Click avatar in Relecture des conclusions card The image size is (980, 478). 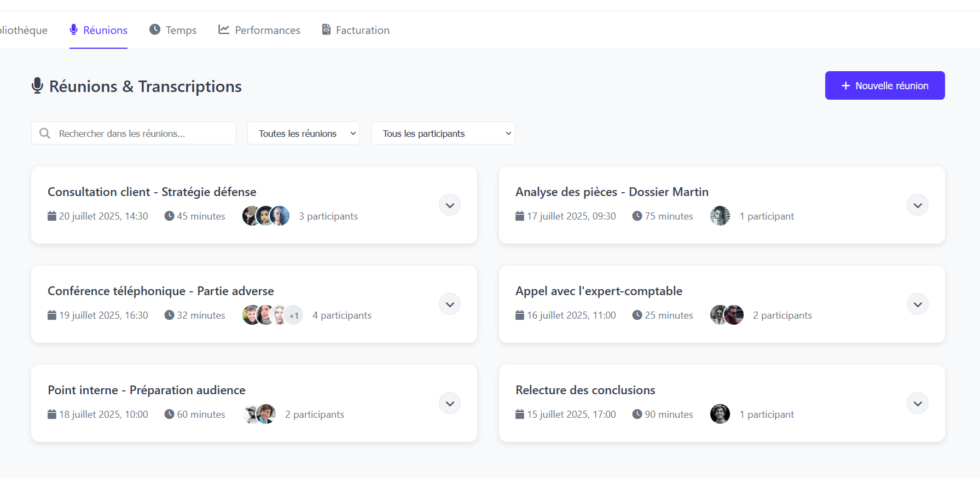720,414
